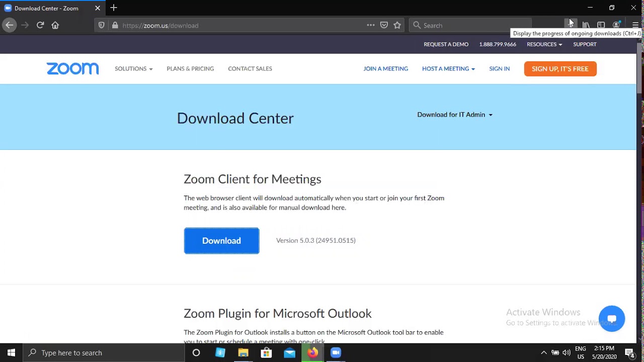Reload the Zoom download page

40,25
